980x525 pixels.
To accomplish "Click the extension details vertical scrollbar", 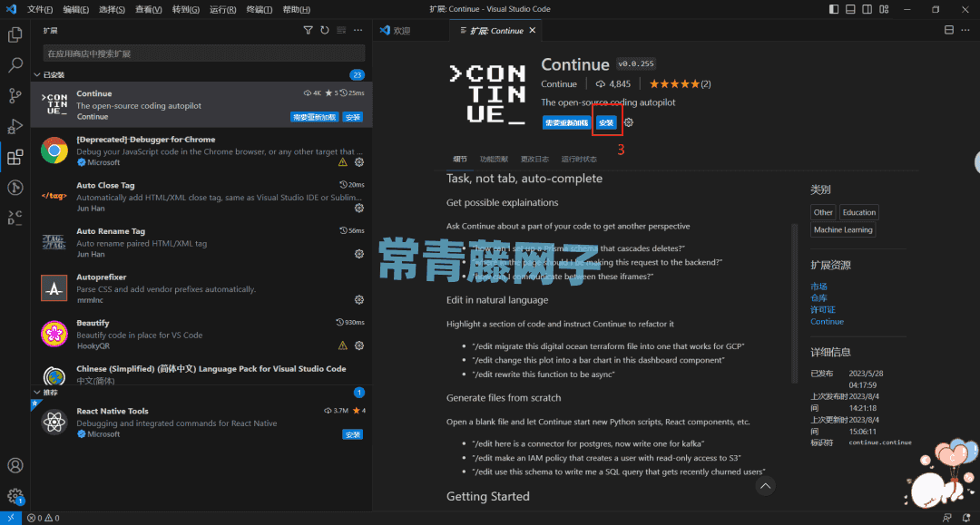I will 794,303.
